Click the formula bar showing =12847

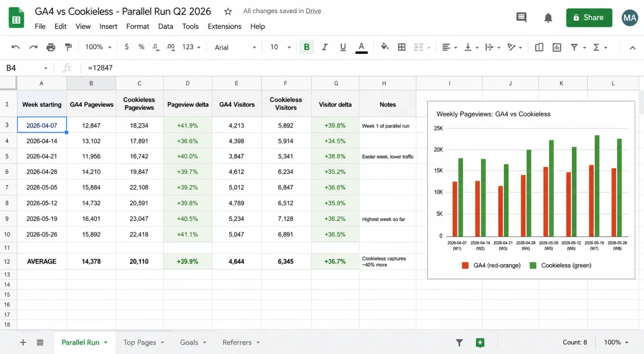[x=362, y=68]
